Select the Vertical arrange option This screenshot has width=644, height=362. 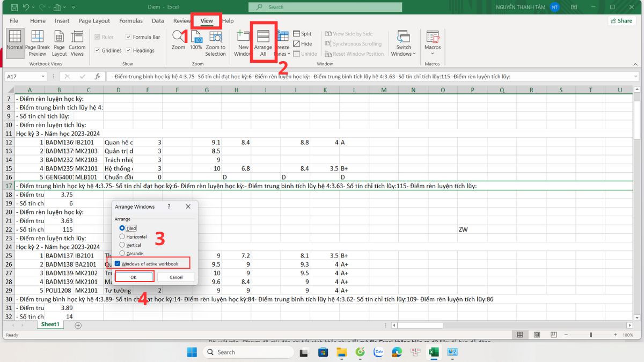122,245
